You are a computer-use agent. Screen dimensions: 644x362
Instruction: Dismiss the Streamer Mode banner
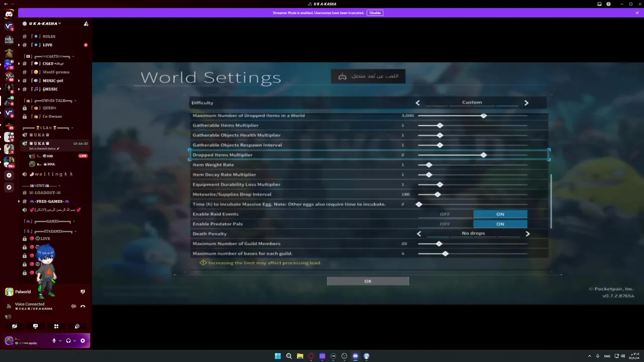coord(637,13)
